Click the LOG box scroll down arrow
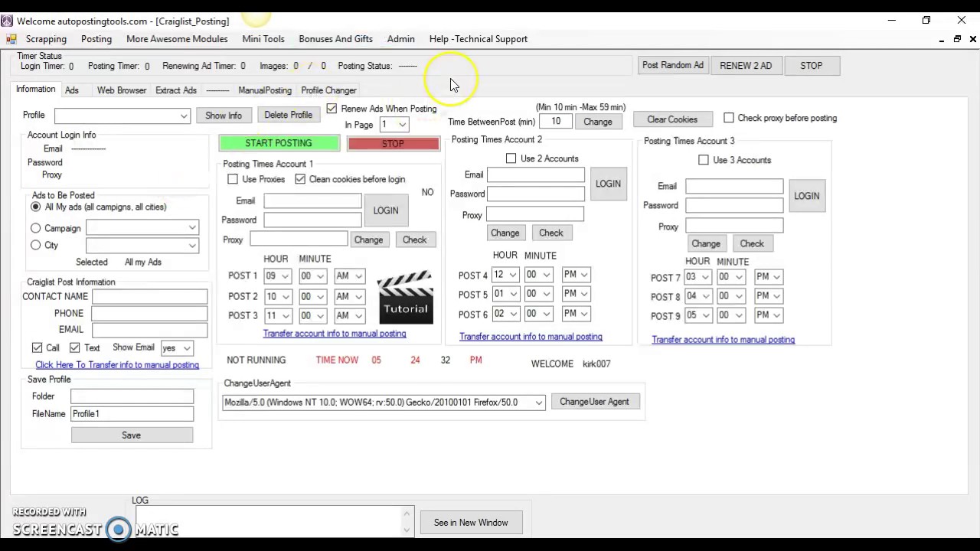 (x=407, y=529)
